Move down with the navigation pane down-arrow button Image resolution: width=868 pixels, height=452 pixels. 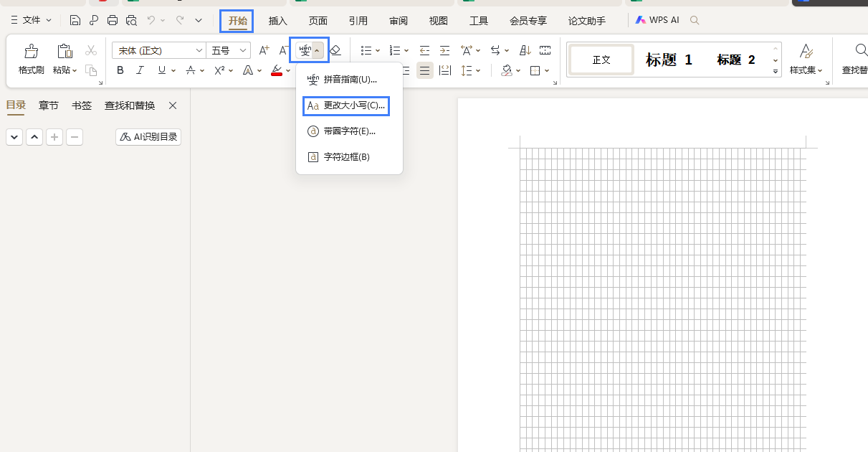pos(14,137)
